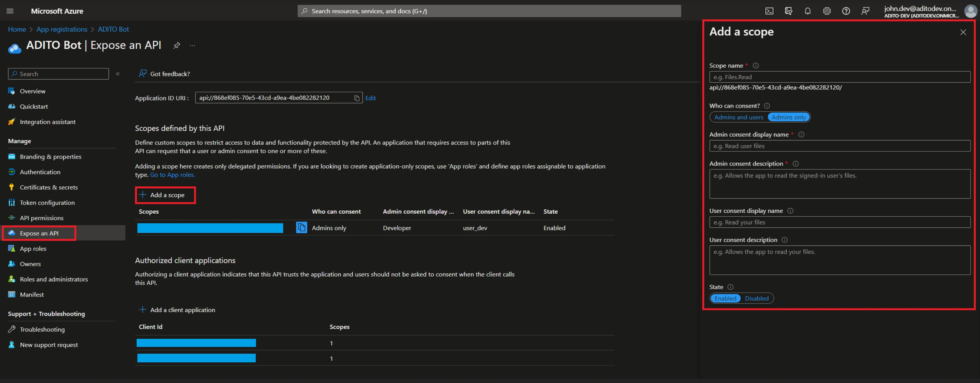The width and height of the screenshot is (980, 383).
Task: Click the Admin consent display name field
Action: point(840,146)
